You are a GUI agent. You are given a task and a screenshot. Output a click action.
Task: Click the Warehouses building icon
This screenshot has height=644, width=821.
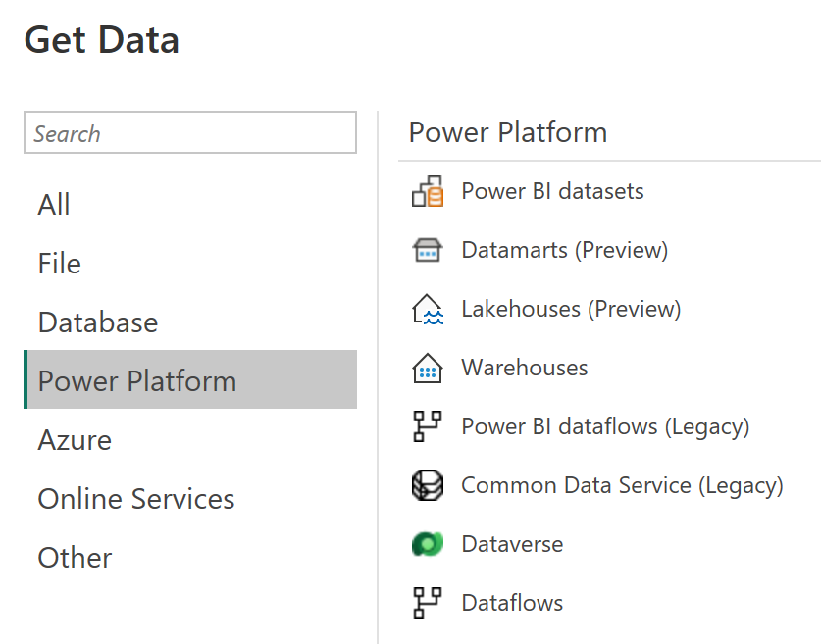428,368
